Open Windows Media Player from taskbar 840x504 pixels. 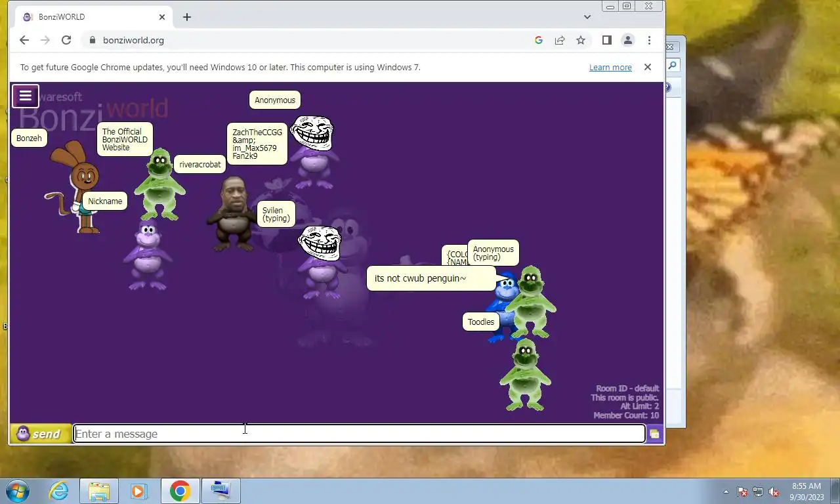coord(138,491)
